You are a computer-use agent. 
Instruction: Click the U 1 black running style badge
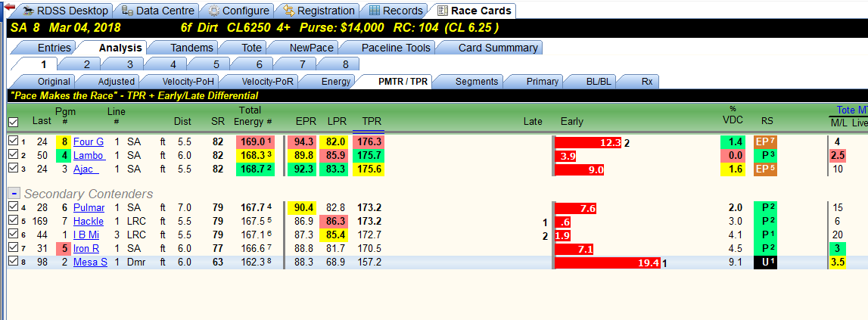(x=766, y=263)
